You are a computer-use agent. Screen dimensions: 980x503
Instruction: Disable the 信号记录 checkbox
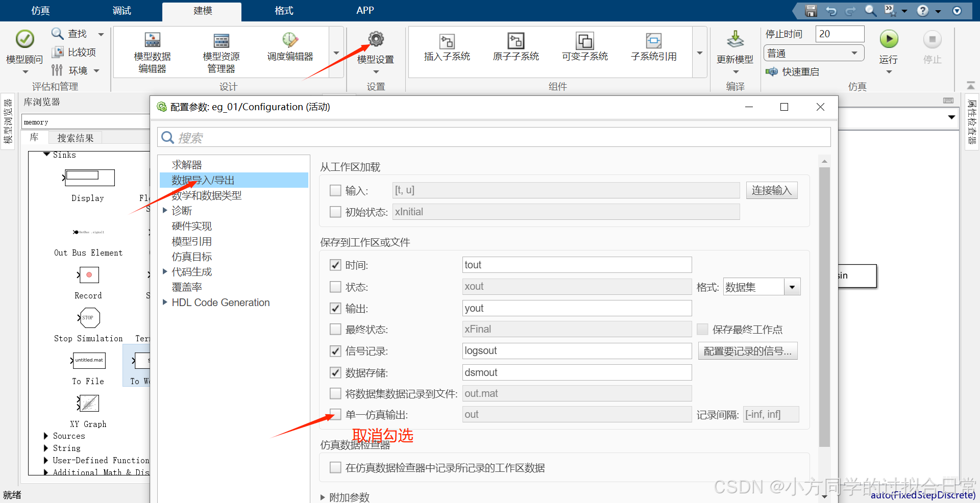point(335,351)
